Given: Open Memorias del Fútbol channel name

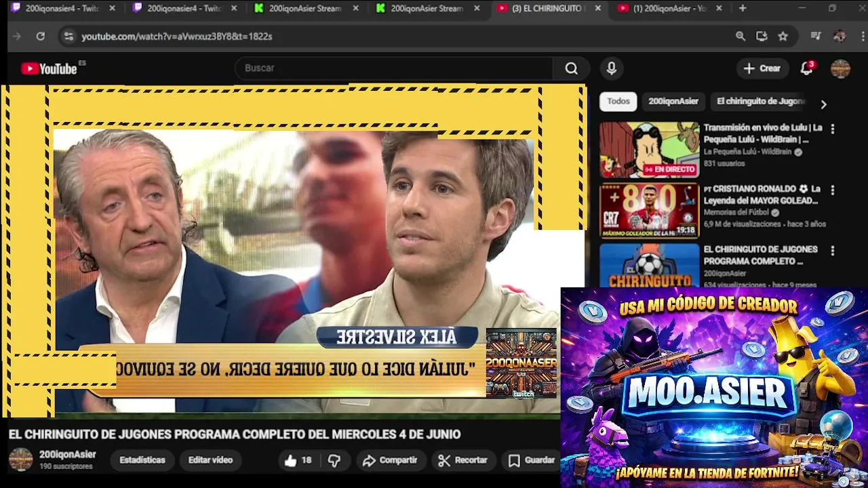Looking at the screenshot, I should tap(736, 212).
